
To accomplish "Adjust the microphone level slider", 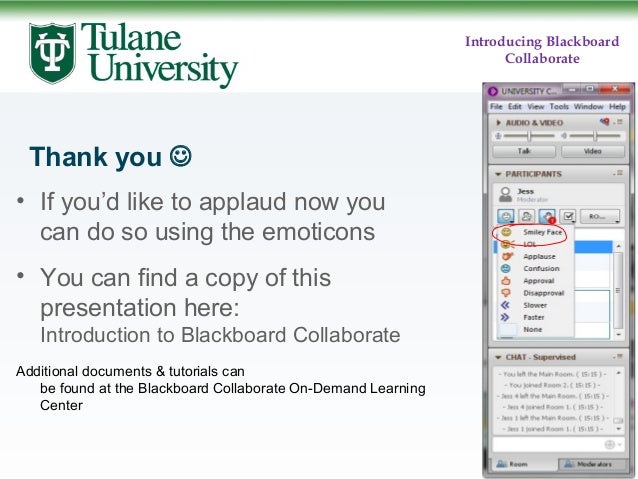I will pyautogui.click(x=529, y=136).
